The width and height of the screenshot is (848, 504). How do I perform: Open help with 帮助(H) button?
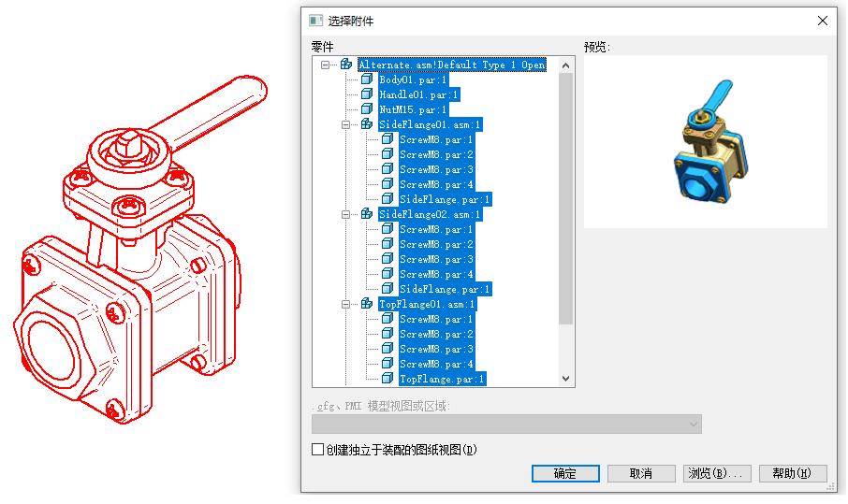click(792, 473)
